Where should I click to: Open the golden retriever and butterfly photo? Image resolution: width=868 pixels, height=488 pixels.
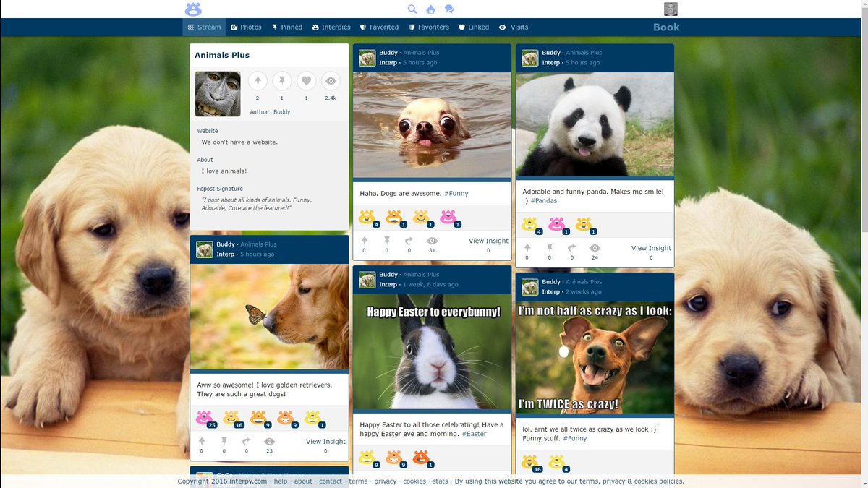pos(269,317)
